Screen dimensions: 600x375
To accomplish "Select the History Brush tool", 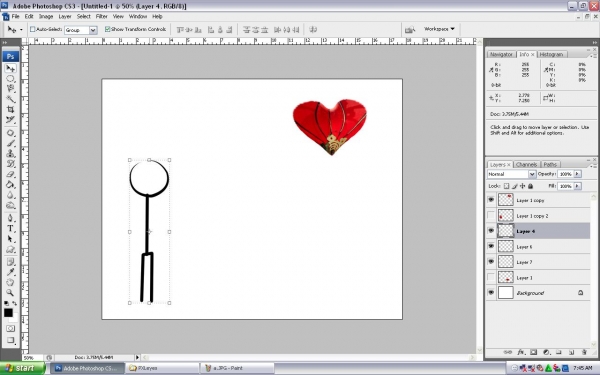I will [10, 164].
